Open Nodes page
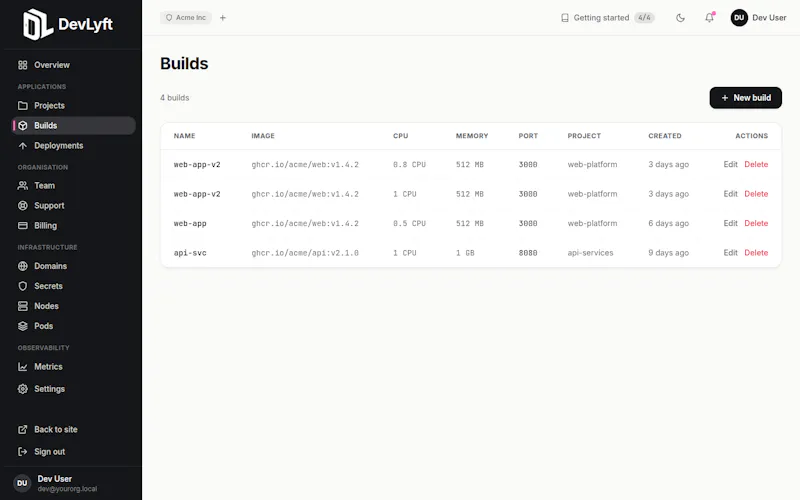 (x=73, y=306)
